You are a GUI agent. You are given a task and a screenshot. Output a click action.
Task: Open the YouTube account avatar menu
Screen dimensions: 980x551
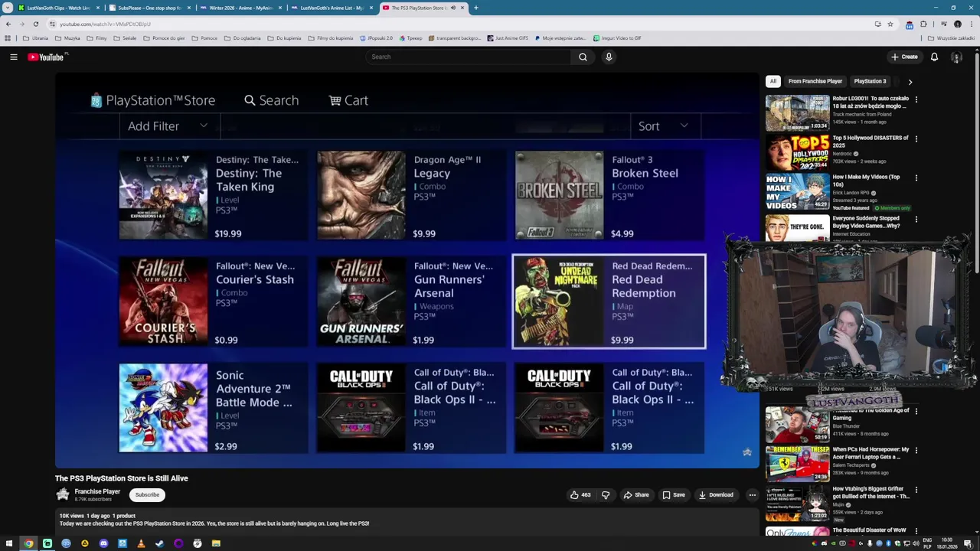(956, 57)
